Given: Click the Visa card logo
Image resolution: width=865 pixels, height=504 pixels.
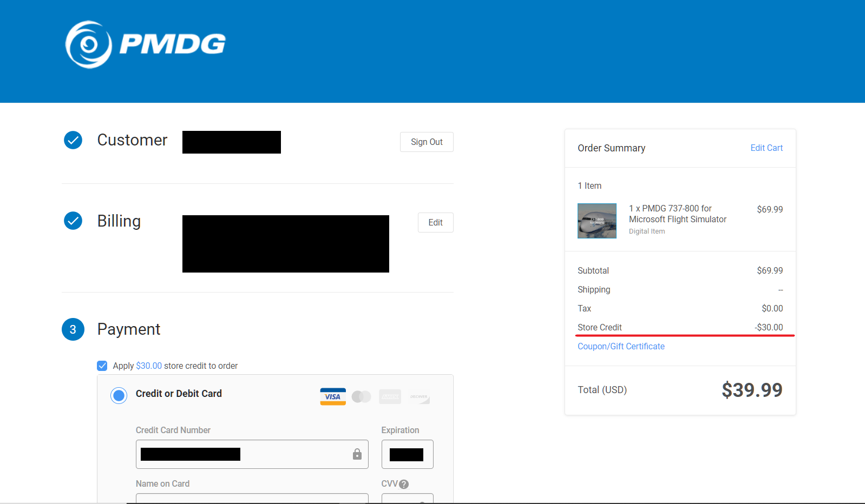Looking at the screenshot, I should [x=333, y=396].
